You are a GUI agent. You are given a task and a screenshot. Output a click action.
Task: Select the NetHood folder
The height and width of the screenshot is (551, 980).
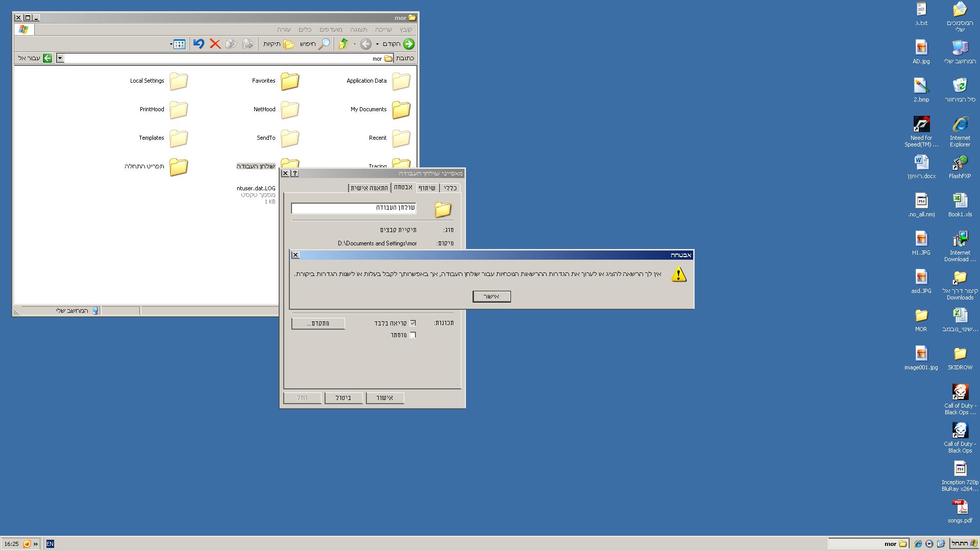tap(277, 109)
